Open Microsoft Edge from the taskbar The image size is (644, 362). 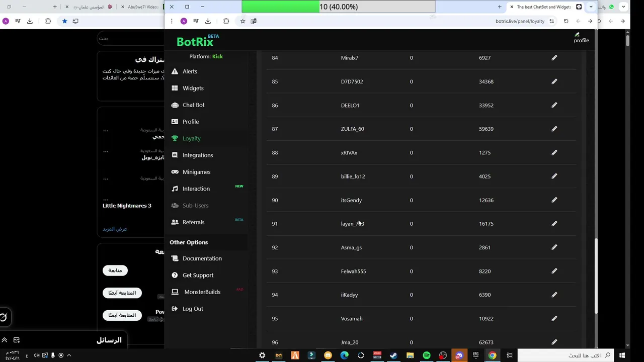tap(344, 355)
